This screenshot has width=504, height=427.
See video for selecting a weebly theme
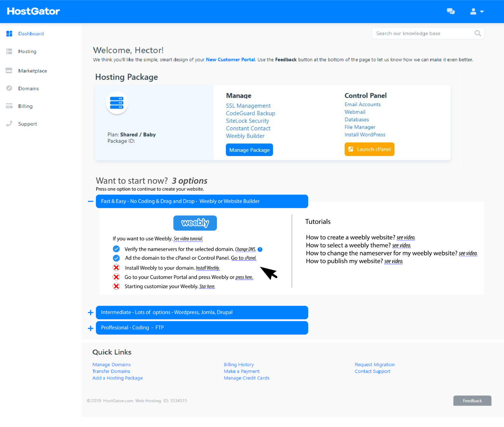401,245
